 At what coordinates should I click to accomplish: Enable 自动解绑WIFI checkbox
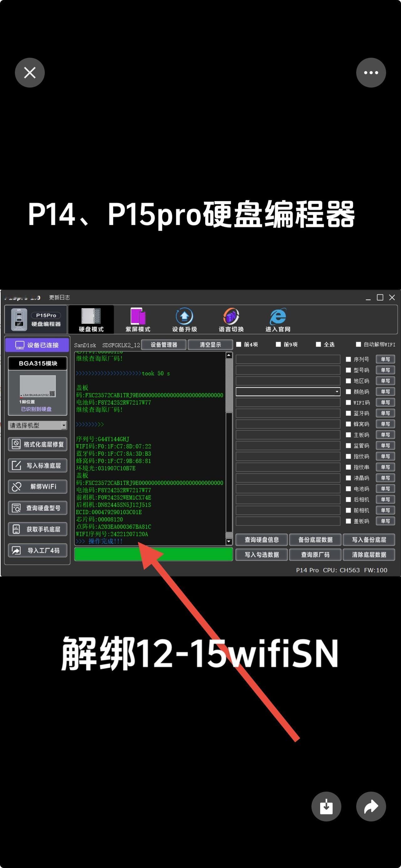point(358,344)
